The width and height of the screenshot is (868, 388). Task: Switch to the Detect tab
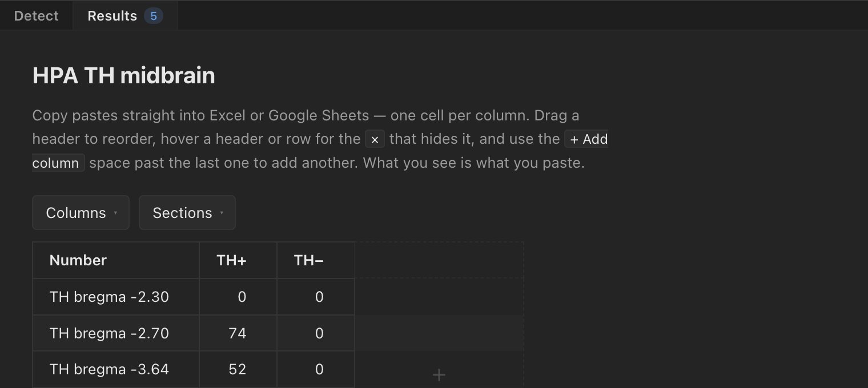(36, 15)
